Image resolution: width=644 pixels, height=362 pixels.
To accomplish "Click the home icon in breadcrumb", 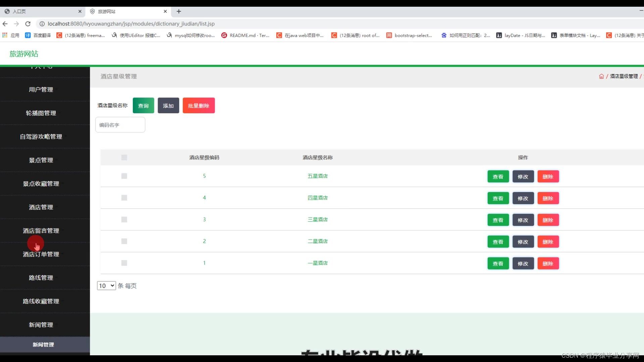I will 601,76.
